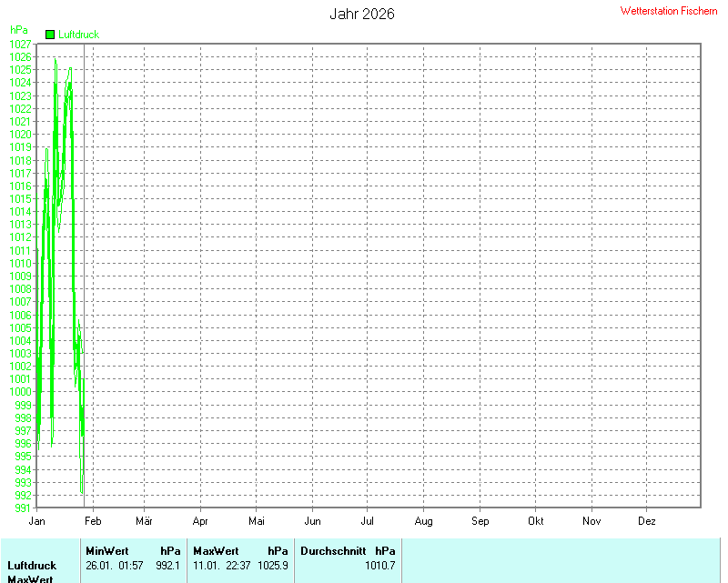This screenshot has width=728, height=583.
Task: Click the 1027 value on the y-axis
Action: (x=20, y=44)
